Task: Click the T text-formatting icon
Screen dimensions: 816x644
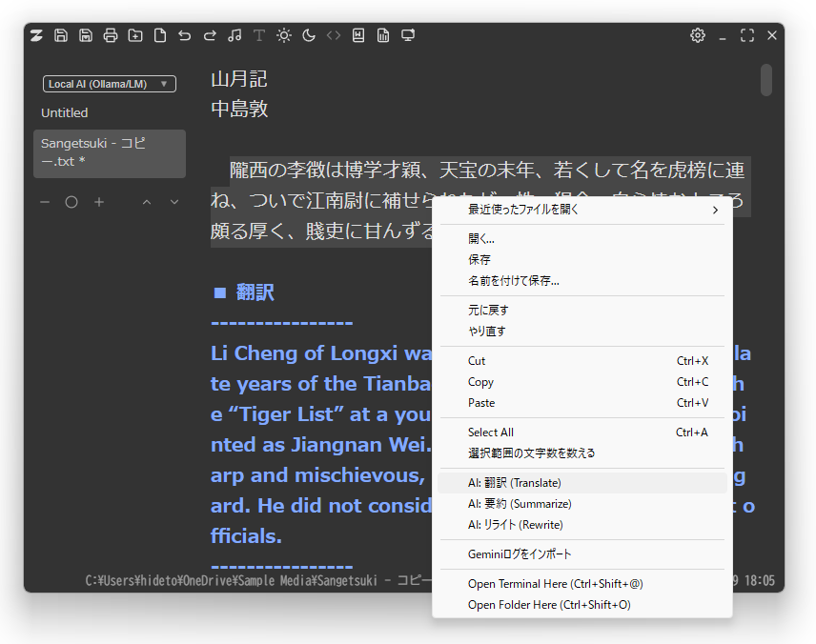Action: pos(258,35)
